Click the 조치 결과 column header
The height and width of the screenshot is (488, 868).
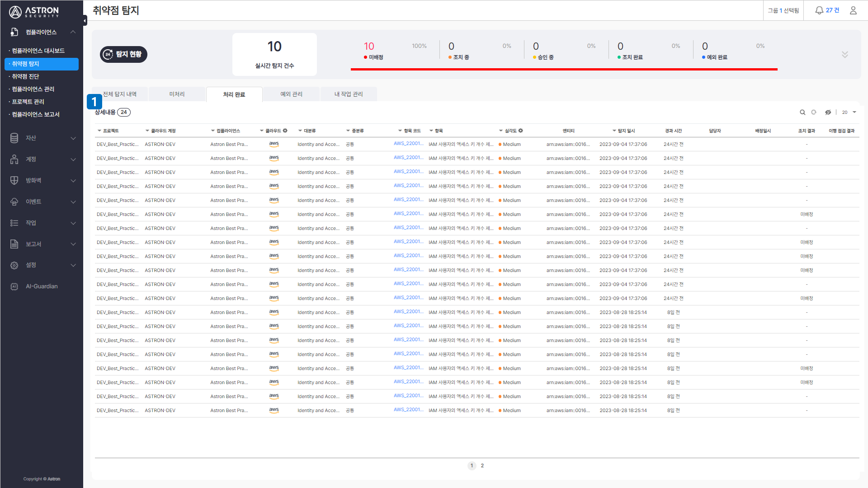pyautogui.click(x=807, y=131)
